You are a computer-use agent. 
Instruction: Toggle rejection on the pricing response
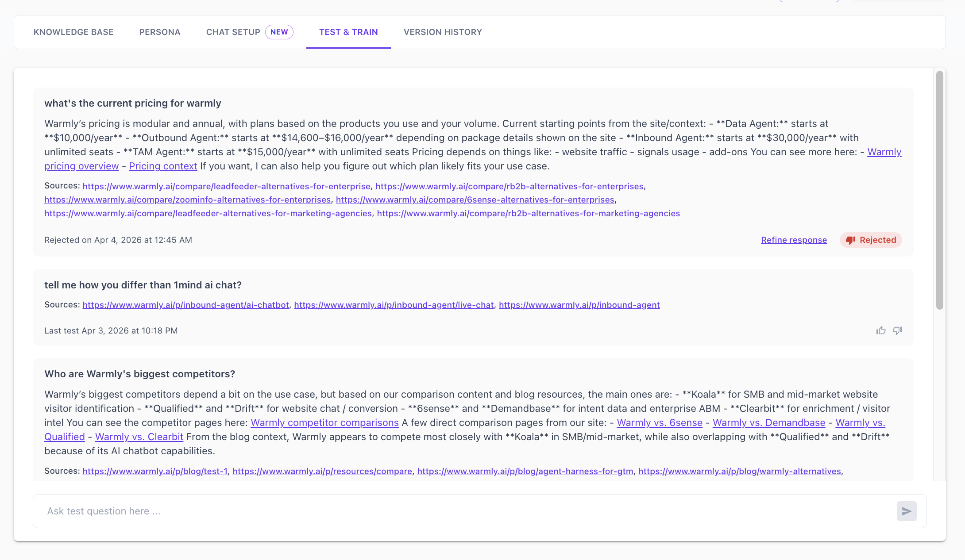(x=871, y=240)
